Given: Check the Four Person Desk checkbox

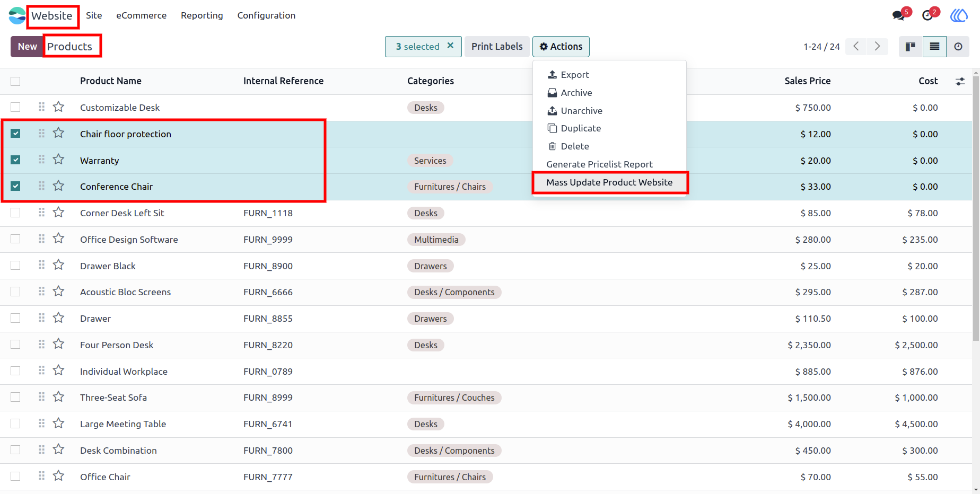Looking at the screenshot, I should click(x=15, y=345).
